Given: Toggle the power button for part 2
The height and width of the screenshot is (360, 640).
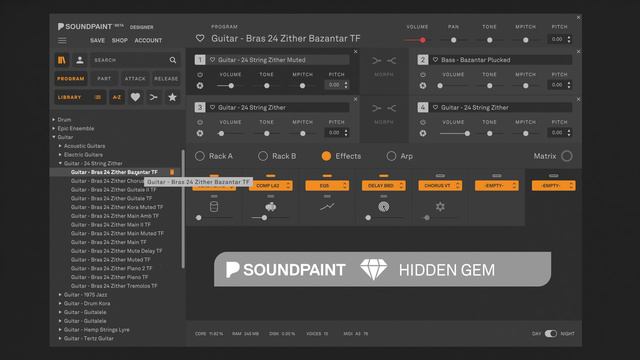Looking at the screenshot, I should tap(423, 75).
